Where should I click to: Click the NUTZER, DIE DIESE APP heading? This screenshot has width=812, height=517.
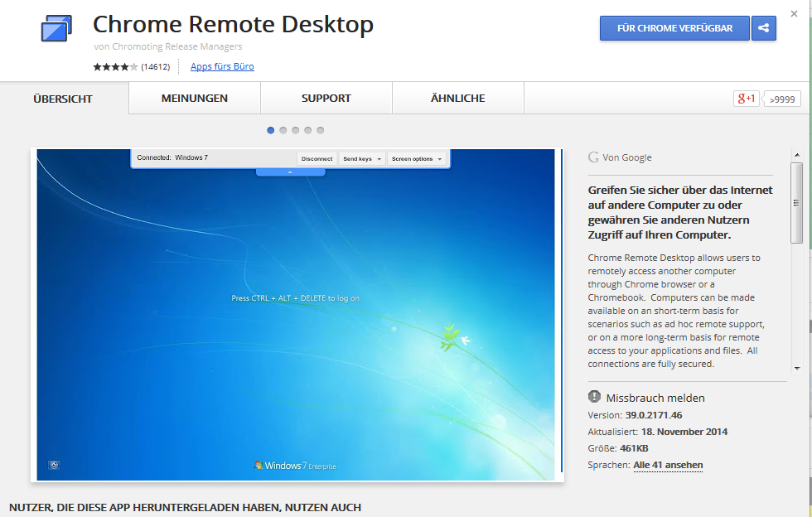click(185, 507)
